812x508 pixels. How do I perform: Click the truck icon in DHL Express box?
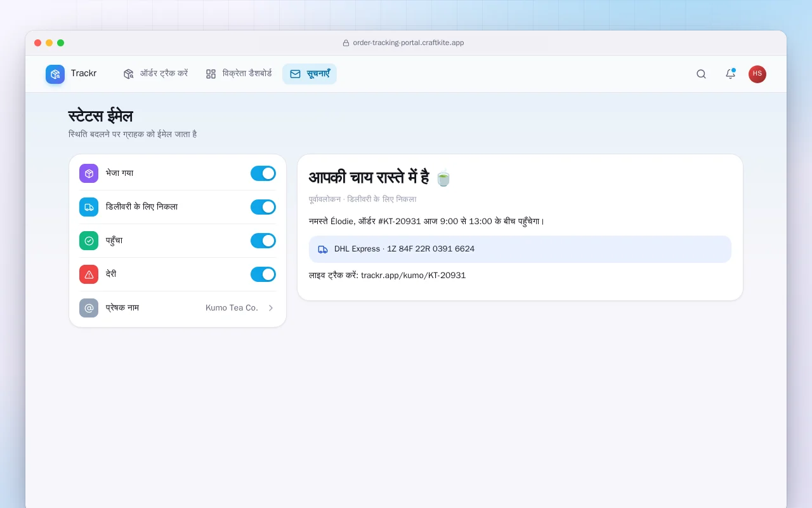[323, 250]
